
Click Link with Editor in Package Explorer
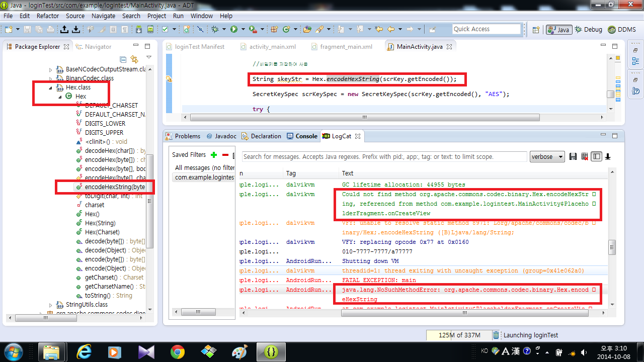[x=134, y=59]
